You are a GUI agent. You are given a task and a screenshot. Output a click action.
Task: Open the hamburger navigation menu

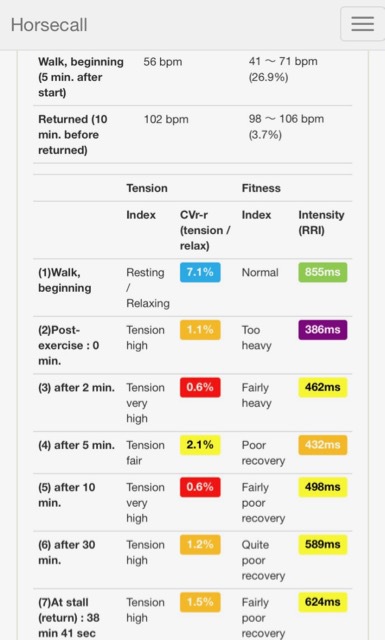(x=363, y=24)
